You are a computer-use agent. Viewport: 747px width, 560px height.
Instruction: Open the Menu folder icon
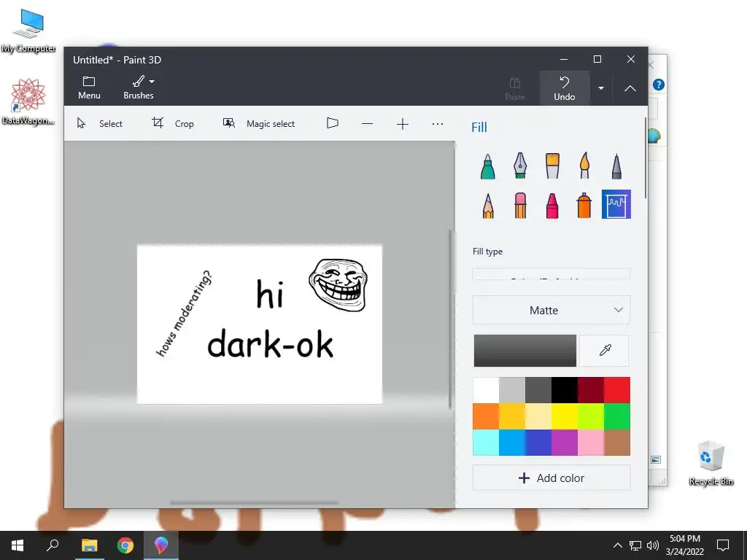click(x=89, y=87)
